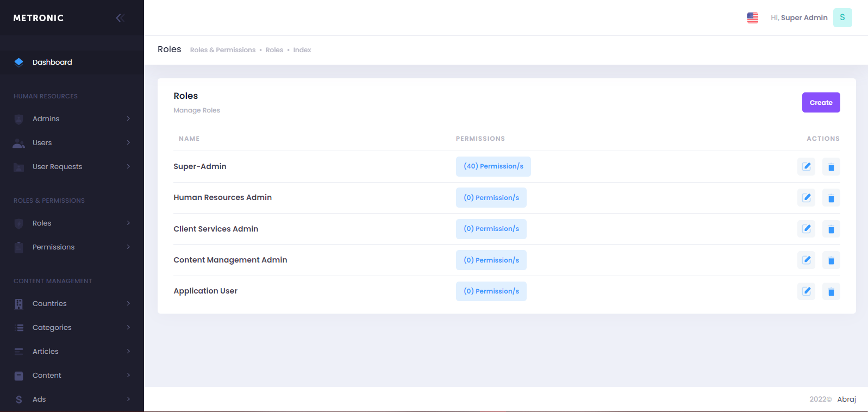Screen dimensions: 868x412
Task: Click the Super Admin avatar badge
Action: click(842, 18)
